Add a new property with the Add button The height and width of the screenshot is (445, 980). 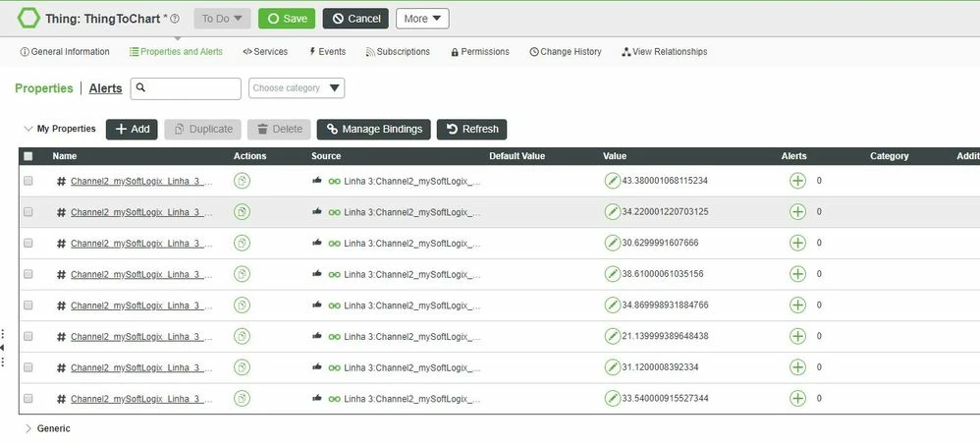[132, 130]
